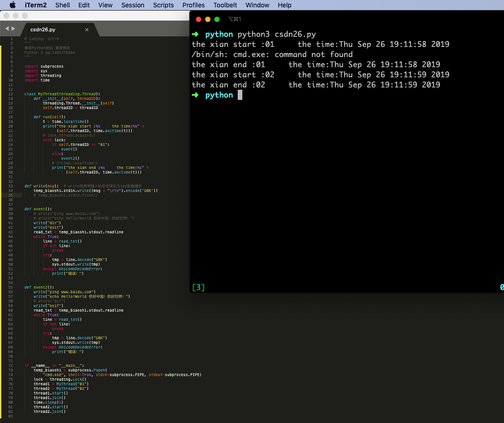Click 'def event2():' on line 55
The width and height of the screenshot is (504, 423).
[39, 288]
